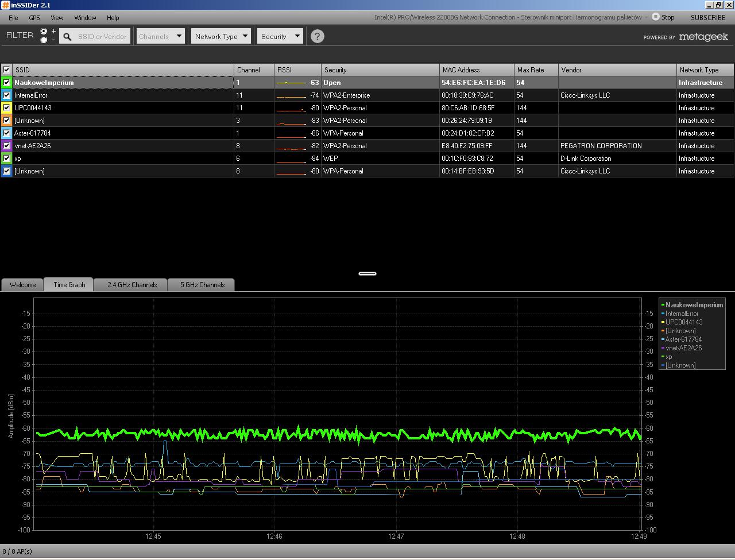735x560 pixels.
Task: Click the PEGATRON CORPORATION vendor cell
Action: click(x=601, y=146)
